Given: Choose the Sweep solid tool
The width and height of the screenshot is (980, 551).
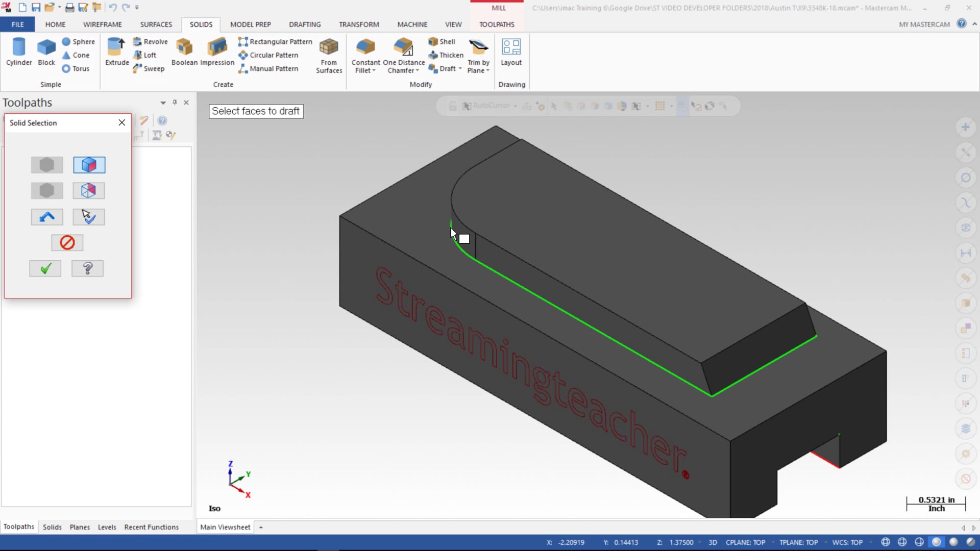Looking at the screenshot, I should click(x=149, y=68).
